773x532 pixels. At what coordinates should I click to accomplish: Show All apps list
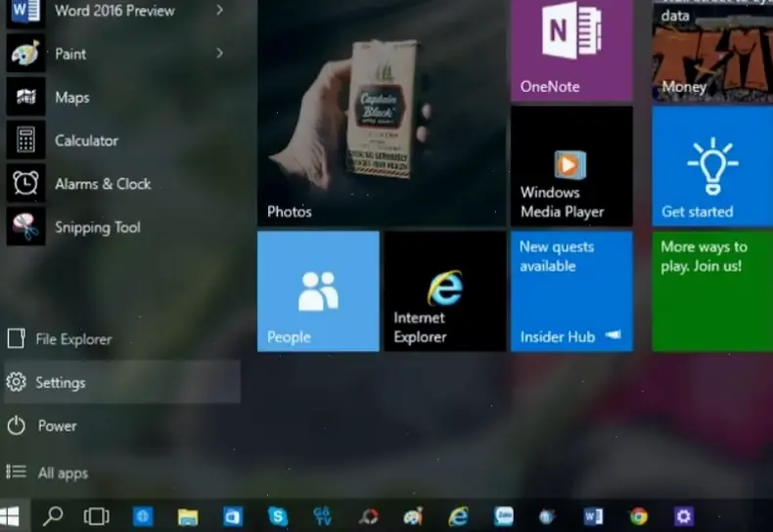pyautogui.click(x=63, y=473)
